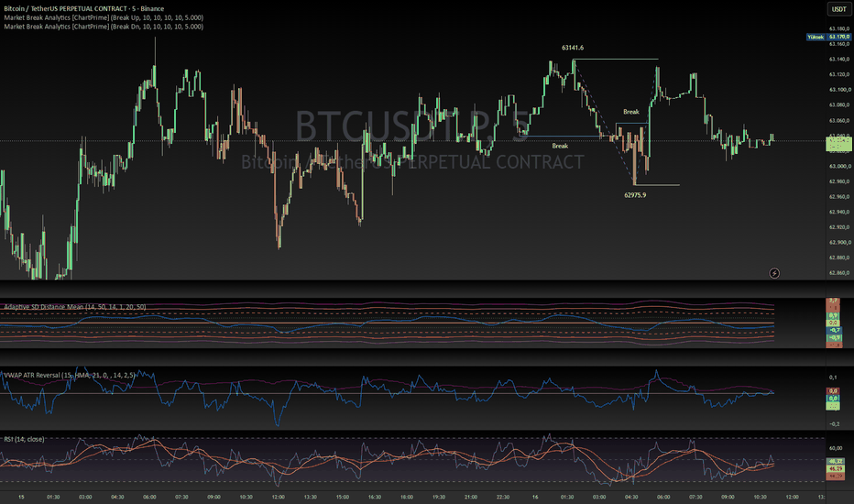This screenshot has height=504, width=854.
Task: Select Market Break Analytics Break Up legend
Action: pos(104,17)
